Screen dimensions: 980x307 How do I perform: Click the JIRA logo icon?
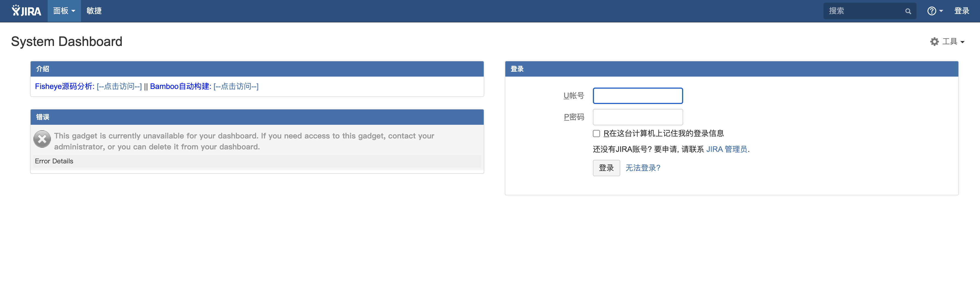pos(26,11)
